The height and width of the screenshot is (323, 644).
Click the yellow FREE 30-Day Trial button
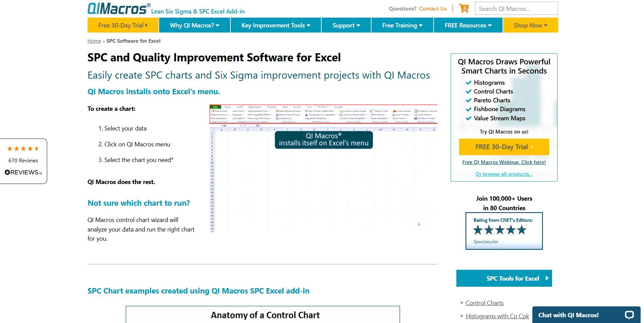pyautogui.click(x=504, y=147)
